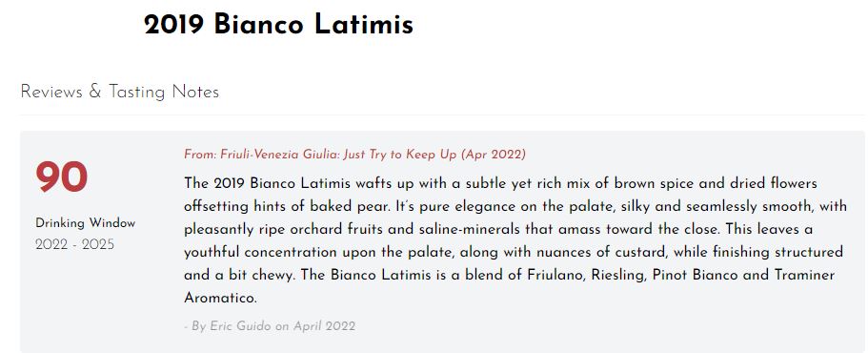
Task: Click the 2019 Bianco Latimis page title
Action: 278,25
